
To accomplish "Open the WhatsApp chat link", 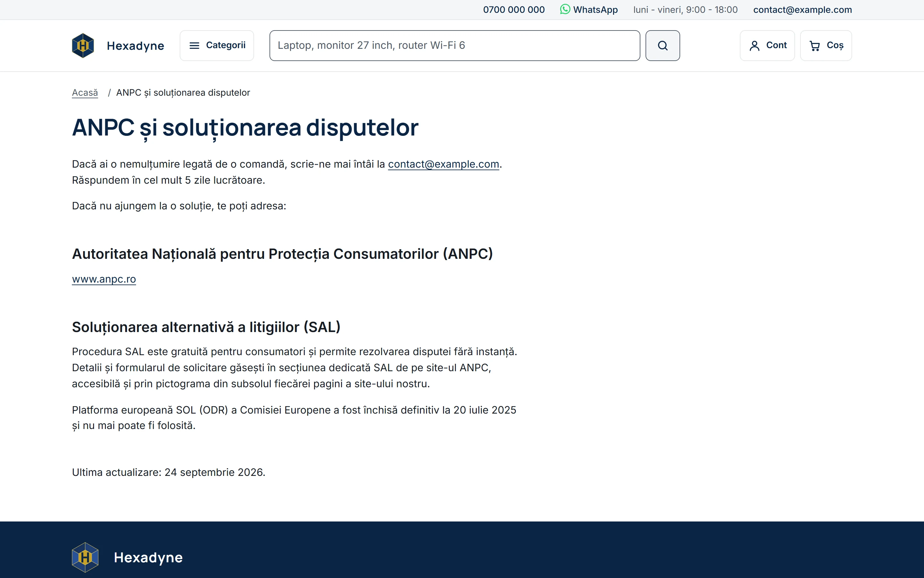I will 589,10.
